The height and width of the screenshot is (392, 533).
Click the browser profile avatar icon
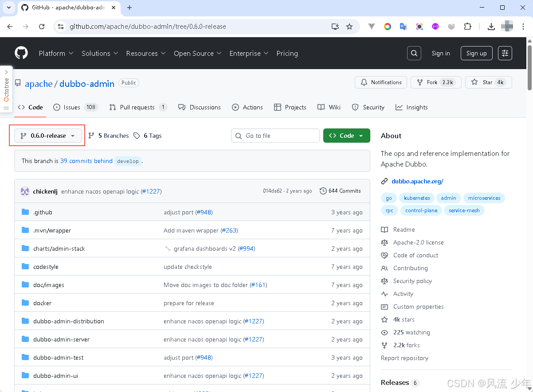(507, 27)
